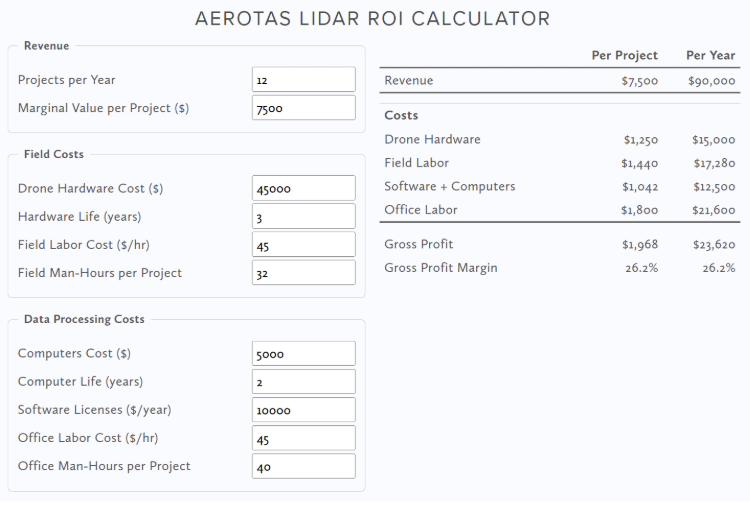Focus the Computer Life (years) input
The image size is (750, 505).
click(304, 381)
